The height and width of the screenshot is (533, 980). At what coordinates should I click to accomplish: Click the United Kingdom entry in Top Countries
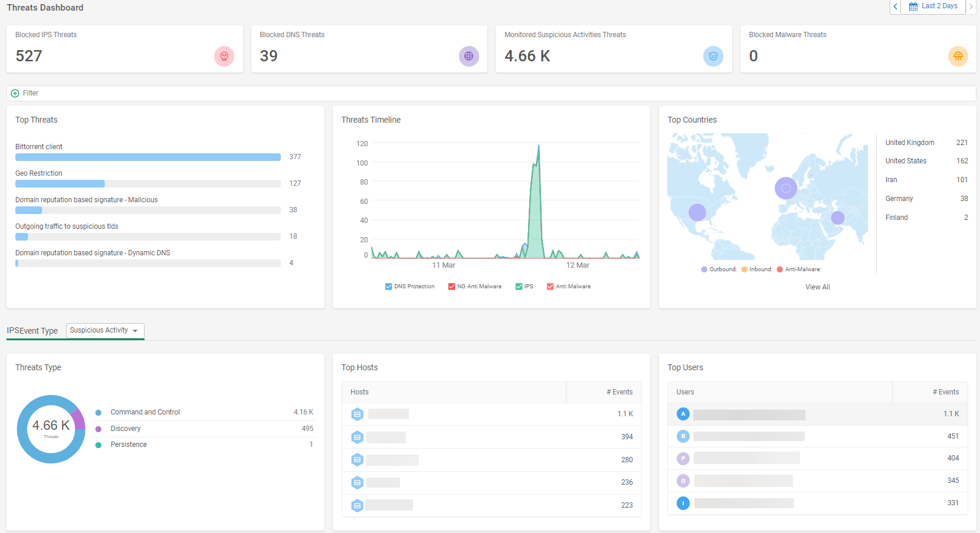(x=910, y=142)
